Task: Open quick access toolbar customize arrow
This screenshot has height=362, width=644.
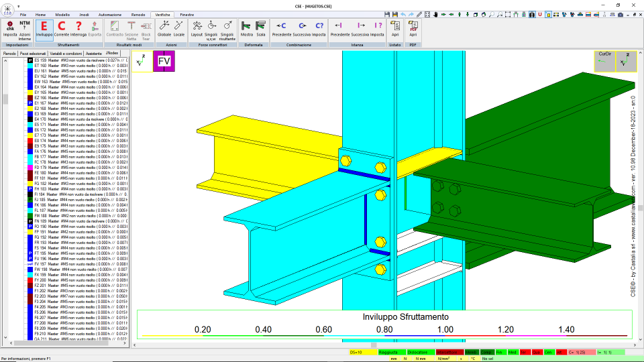Action: (x=19, y=7)
